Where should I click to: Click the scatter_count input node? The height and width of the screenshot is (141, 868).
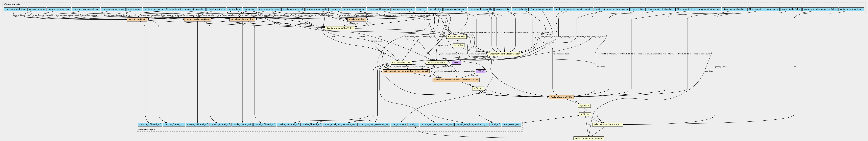coord(134,9)
